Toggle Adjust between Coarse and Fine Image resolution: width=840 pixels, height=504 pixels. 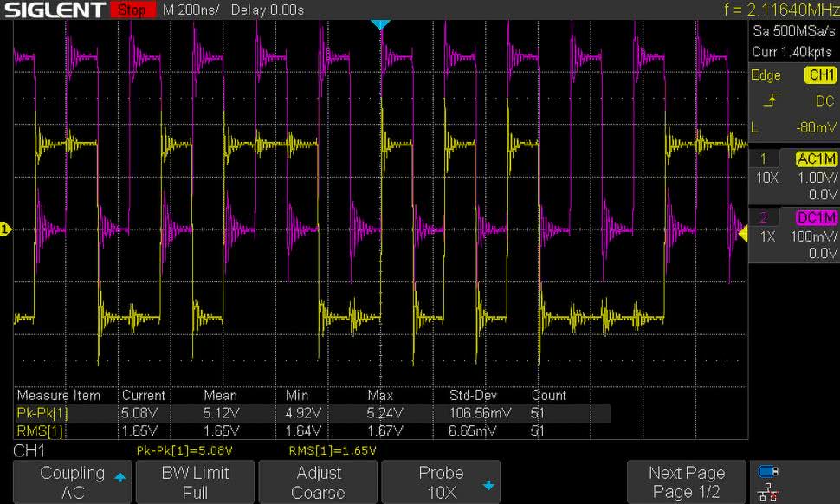(318, 482)
